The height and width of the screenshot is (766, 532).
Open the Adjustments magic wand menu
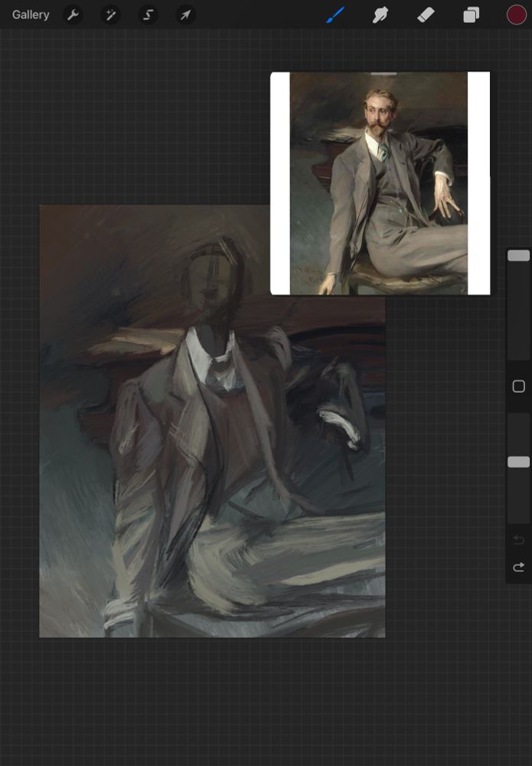tap(111, 15)
